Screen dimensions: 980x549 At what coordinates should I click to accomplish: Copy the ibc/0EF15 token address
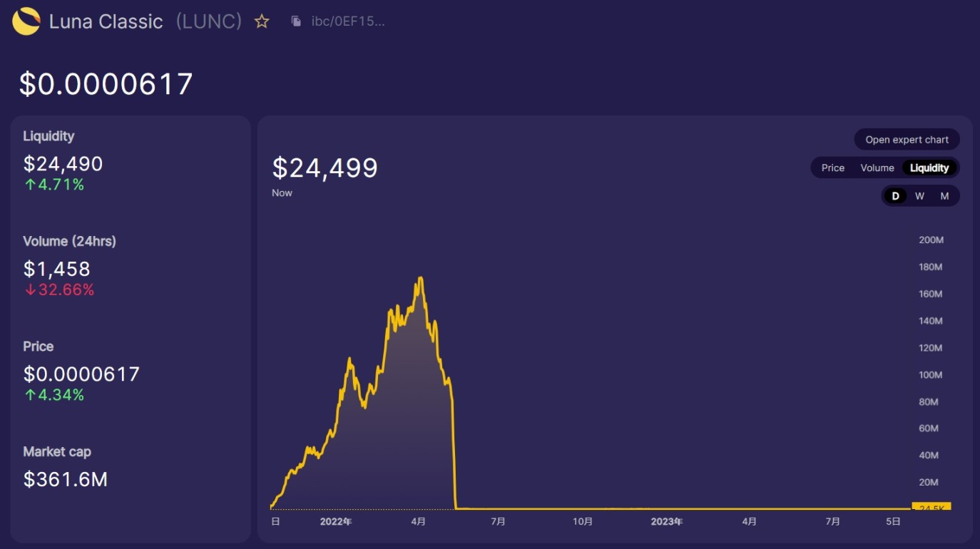coord(295,21)
